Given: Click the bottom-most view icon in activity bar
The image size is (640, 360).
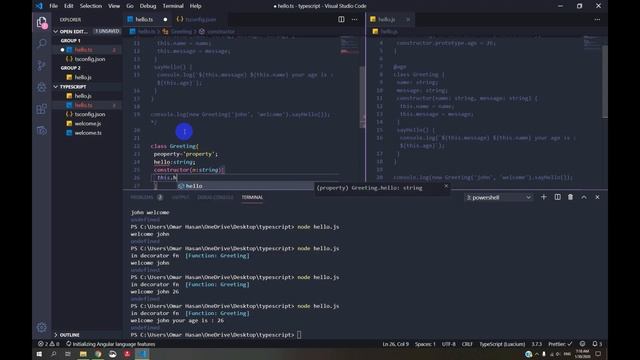Looking at the screenshot, I should 42,131.
